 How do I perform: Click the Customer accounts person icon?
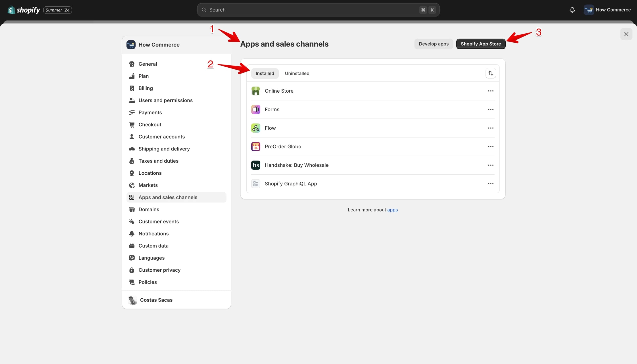[132, 137]
